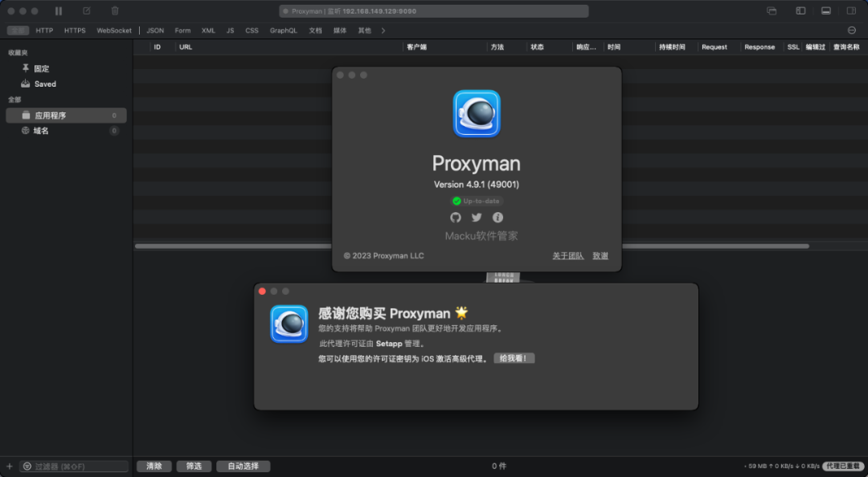This screenshot has width=868, height=477.
Task: Click the trash icon to clear sessions
Action: click(x=115, y=11)
